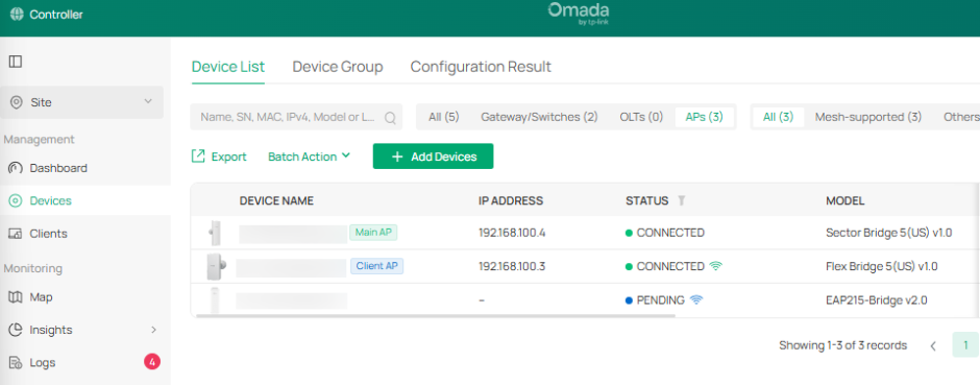Click the Client AP tag
This screenshot has width=980, height=385.
pos(377,266)
